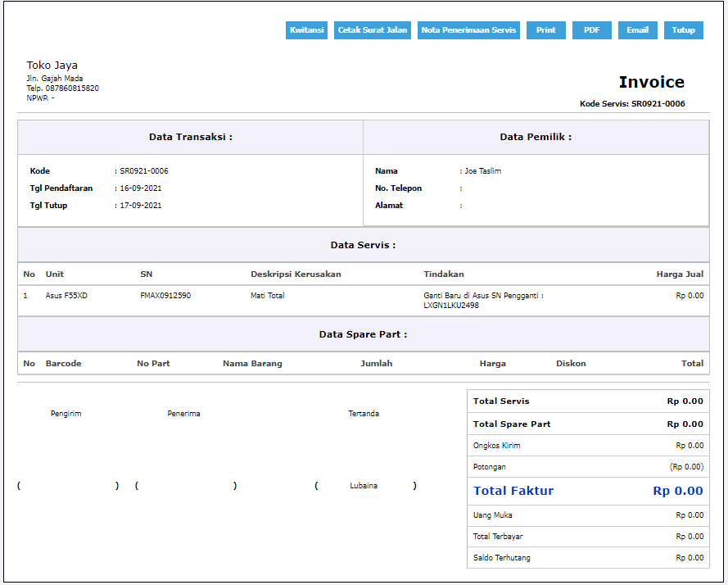Click Kode Servis: SR0921-0006 text
This screenshot has width=728, height=585.
pyautogui.click(x=632, y=103)
